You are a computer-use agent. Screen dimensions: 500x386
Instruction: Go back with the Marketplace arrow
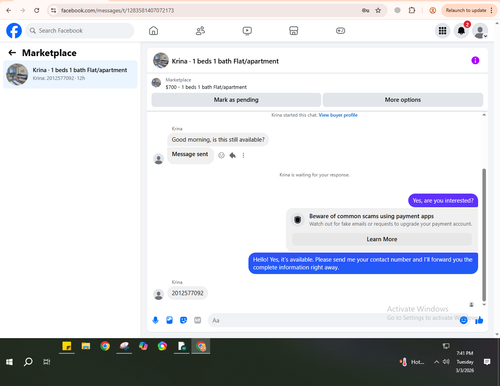click(x=12, y=53)
